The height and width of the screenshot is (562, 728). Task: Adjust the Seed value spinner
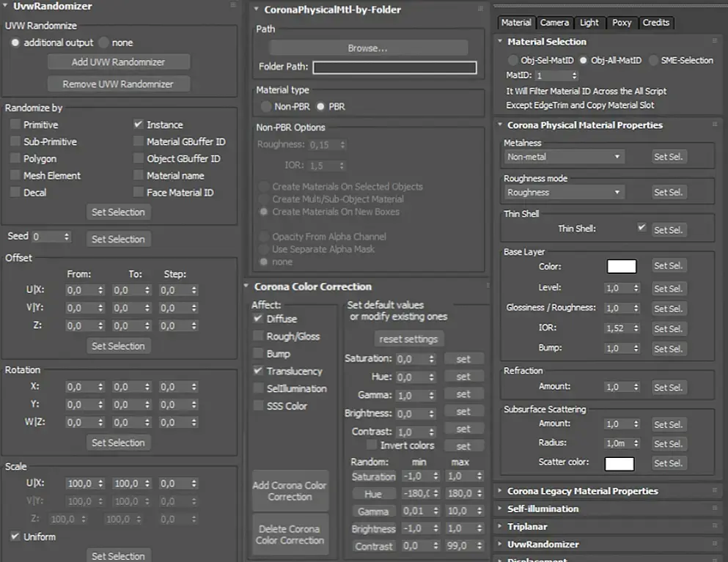[x=67, y=237]
